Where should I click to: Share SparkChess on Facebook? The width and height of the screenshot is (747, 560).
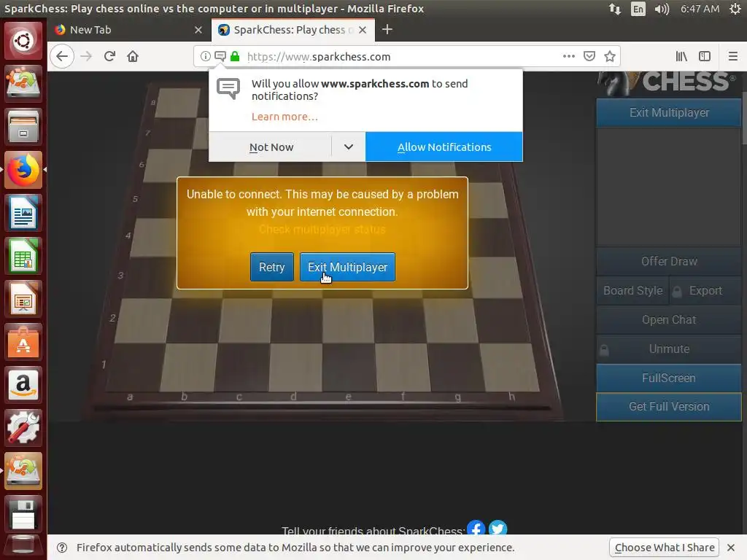point(476,528)
